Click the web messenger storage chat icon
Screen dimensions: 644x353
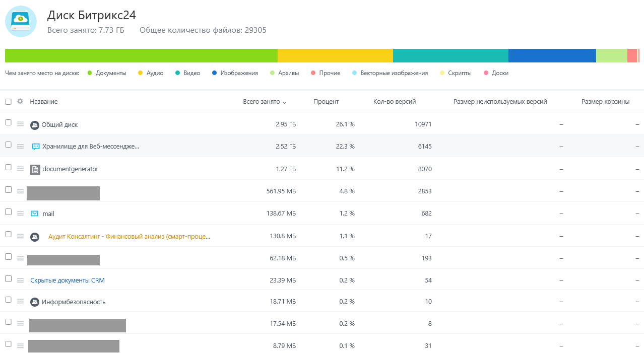(36, 147)
